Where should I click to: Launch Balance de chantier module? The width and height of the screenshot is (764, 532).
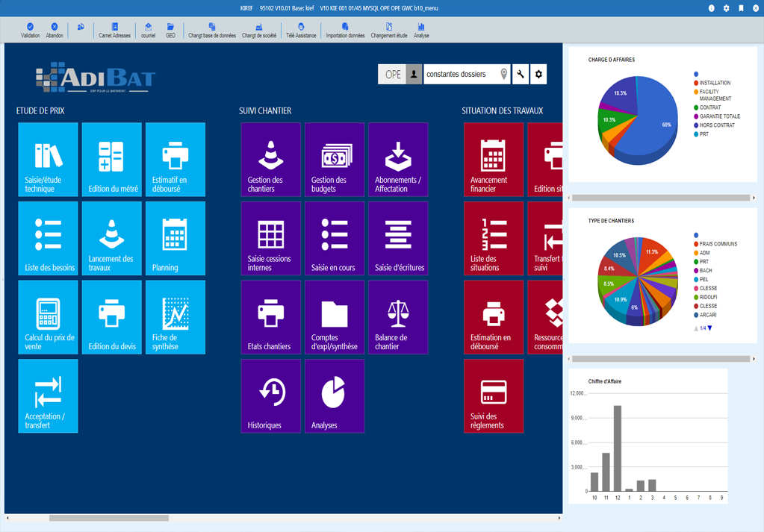click(398, 317)
